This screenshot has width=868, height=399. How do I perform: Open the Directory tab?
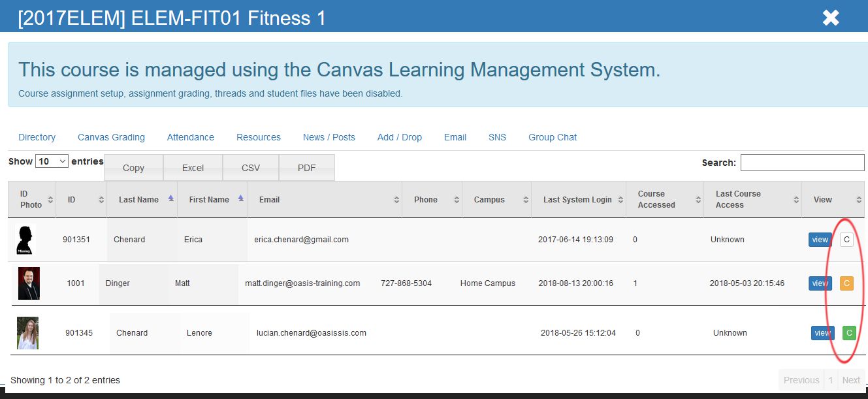(x=37, y=137)
